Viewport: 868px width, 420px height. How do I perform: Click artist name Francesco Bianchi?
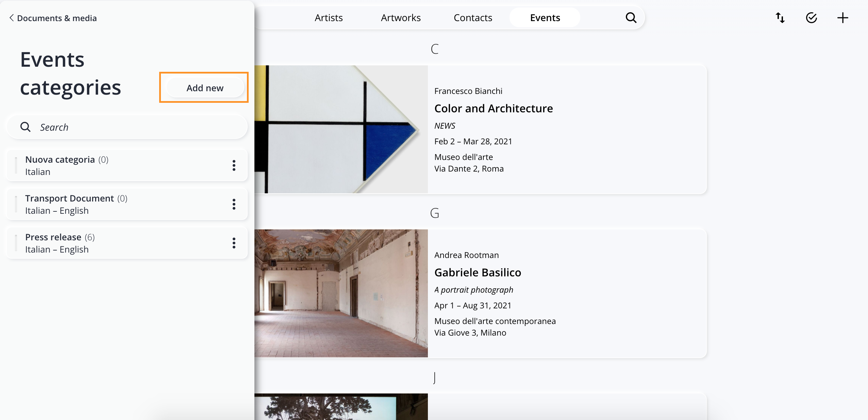click(x=468, y=91)
